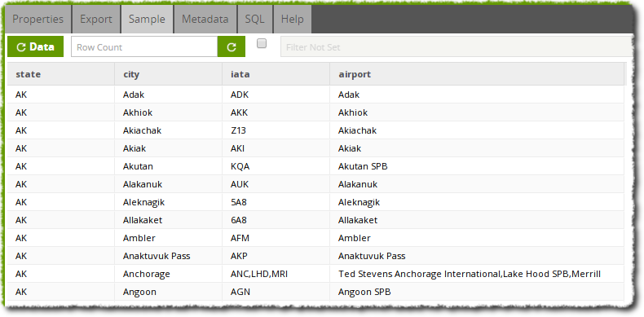Select the city cell Anaktuvuk Pass

169,256
